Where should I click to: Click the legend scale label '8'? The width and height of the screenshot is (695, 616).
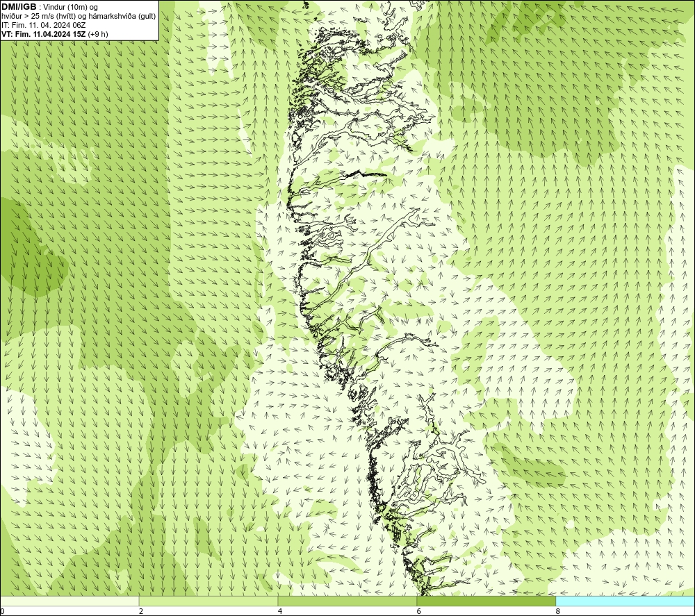click(558, 611)
